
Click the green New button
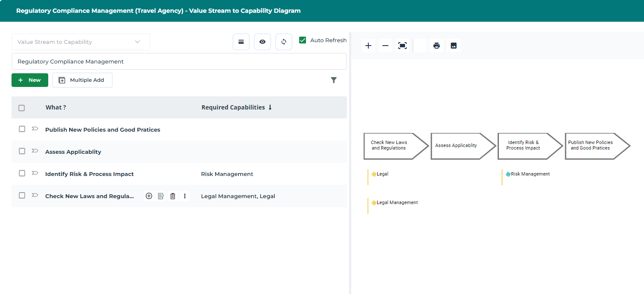[x=30, y=80]
